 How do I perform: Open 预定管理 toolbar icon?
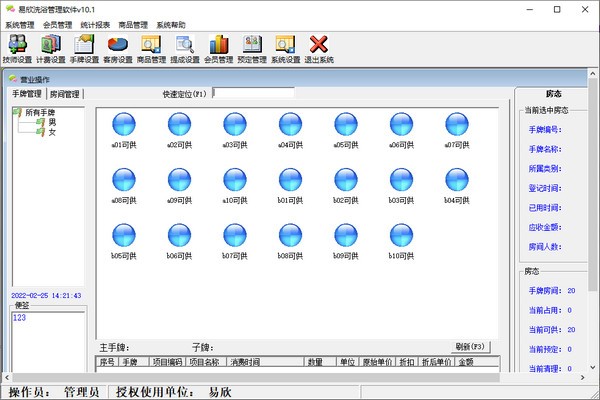coord(252,49)
